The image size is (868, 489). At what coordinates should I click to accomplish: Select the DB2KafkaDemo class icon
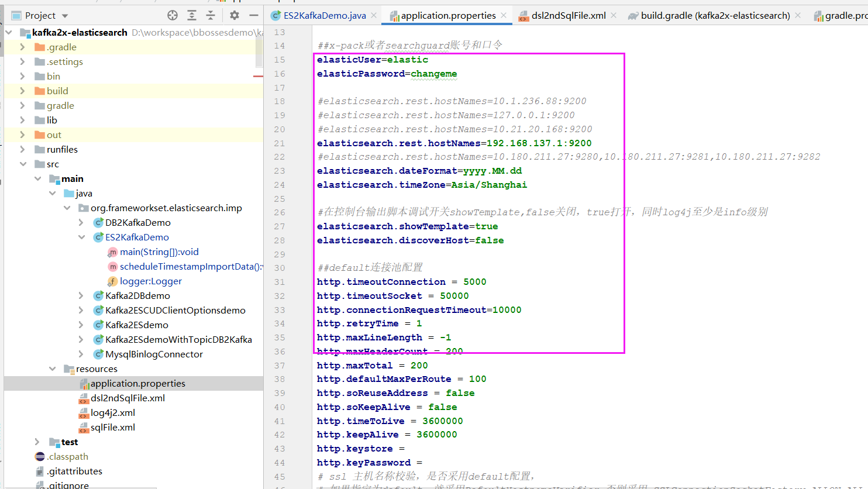click(x=98, y=222)
